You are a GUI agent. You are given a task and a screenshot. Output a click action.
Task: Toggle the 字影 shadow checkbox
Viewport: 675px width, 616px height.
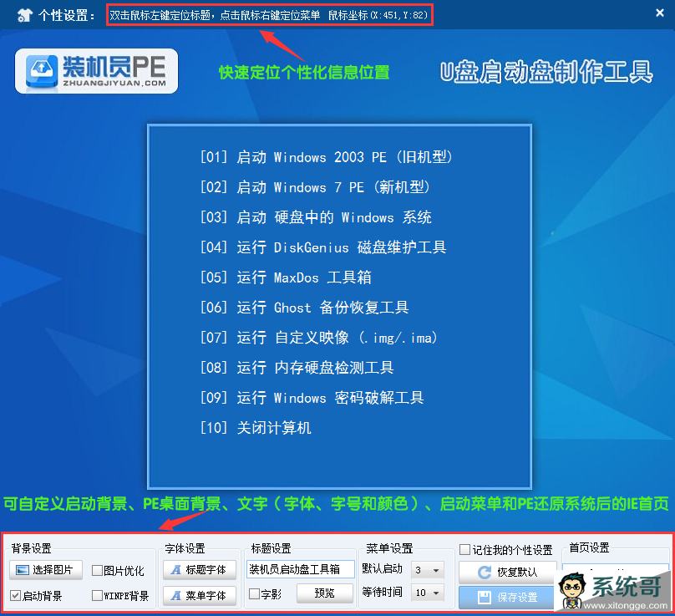coord(255,594)
